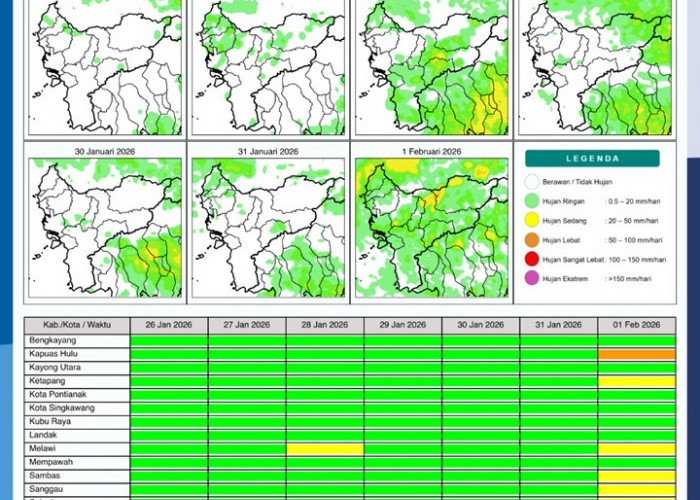Select the 01 Feb 2026 column header

pyautogui.click(x=636, y=325)
